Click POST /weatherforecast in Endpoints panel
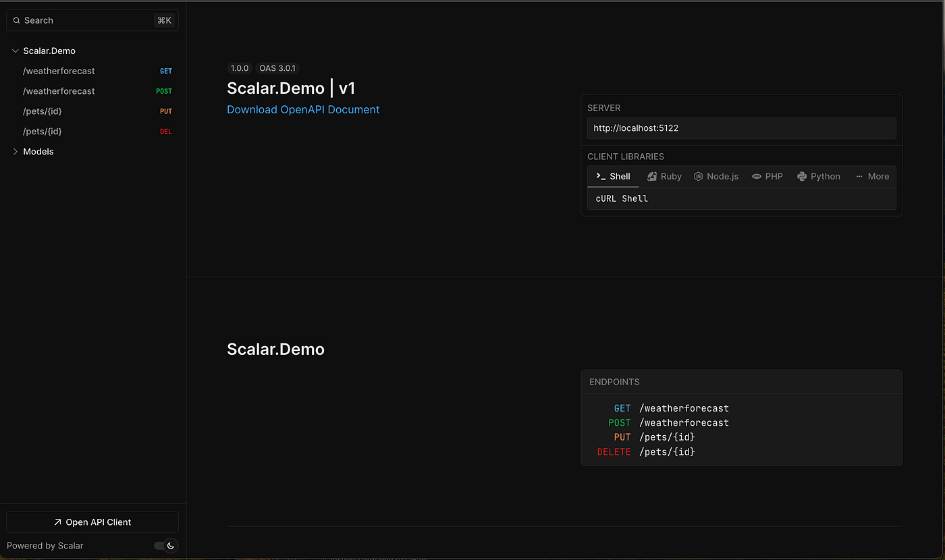 (668, 422)
